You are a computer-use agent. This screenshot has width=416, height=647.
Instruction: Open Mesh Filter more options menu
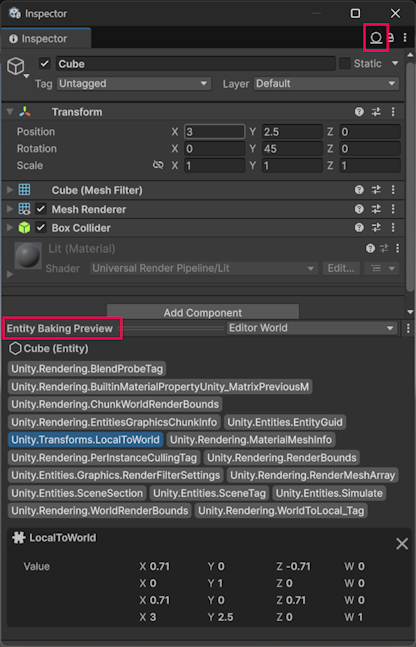click(393, 190)
